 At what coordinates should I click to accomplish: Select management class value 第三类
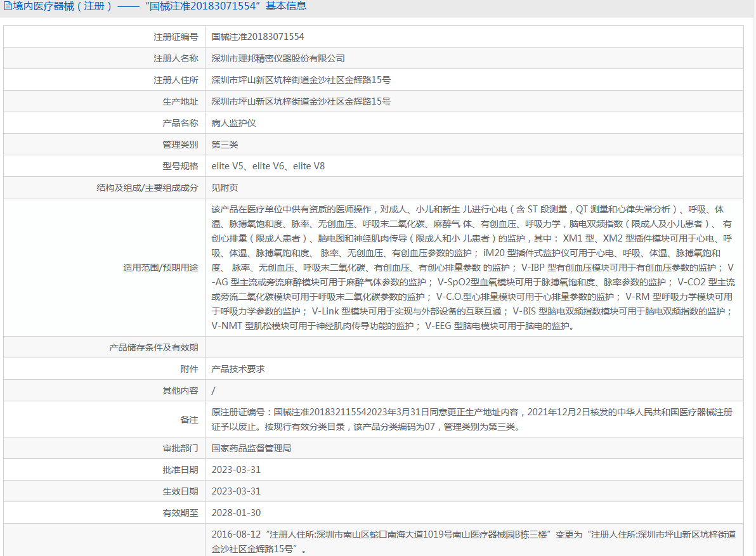[x=225, y=145]
